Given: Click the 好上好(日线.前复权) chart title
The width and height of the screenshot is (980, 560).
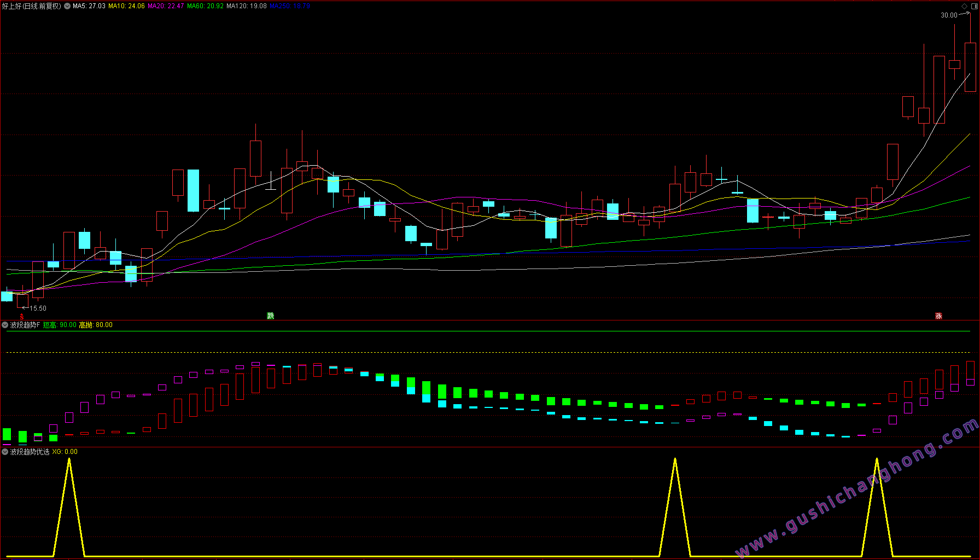Looking at the screenshot, I should [x=32, y=6].
